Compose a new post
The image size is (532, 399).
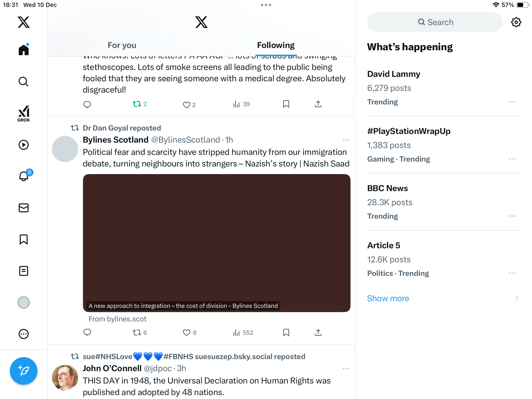pos(24,371)
